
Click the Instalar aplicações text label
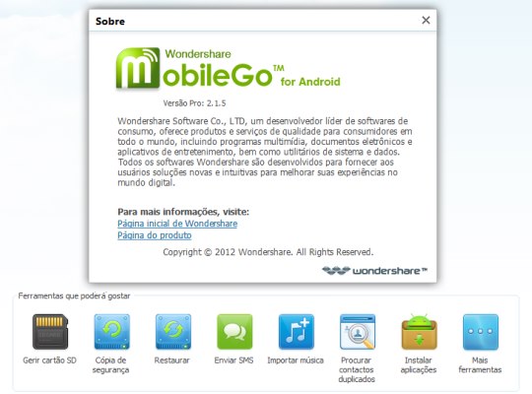click(x=419, y=364)
